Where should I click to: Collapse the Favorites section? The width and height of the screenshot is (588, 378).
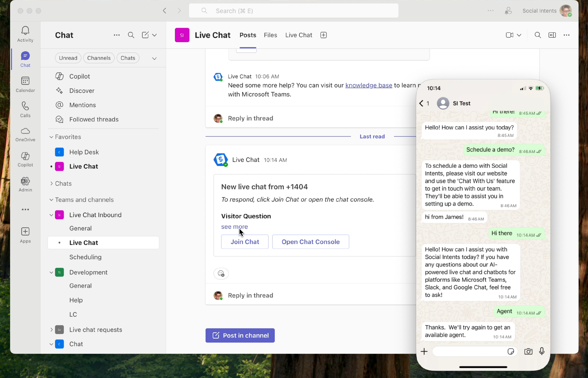51,137
